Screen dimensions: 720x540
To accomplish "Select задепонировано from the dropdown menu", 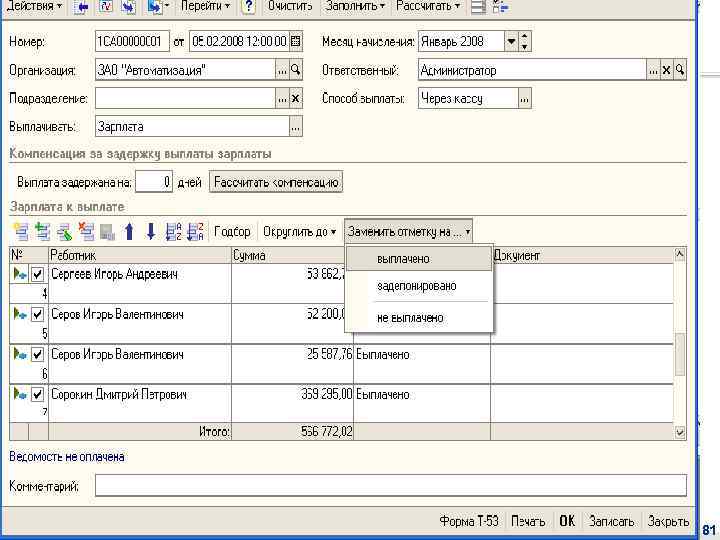I will 419,286.
